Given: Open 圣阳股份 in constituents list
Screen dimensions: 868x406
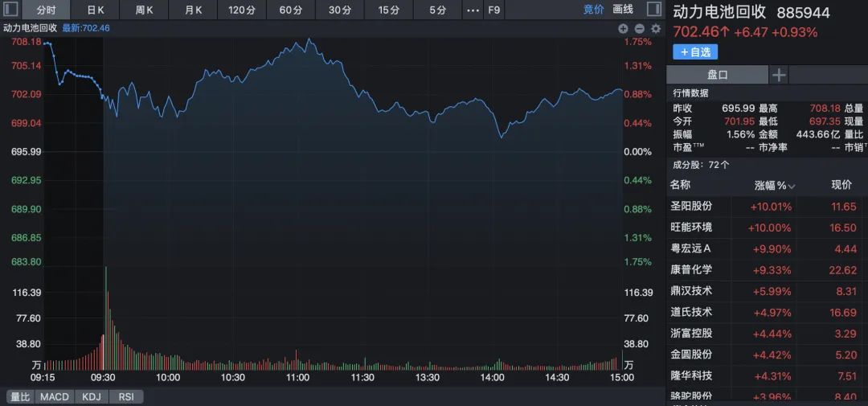Looking at the screenshot, I should point(691,206).
